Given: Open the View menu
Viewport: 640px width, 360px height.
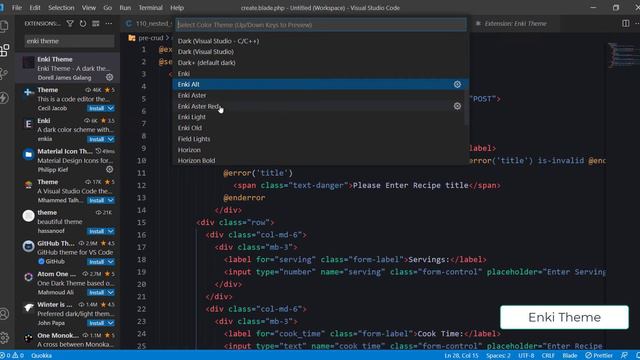Looking at the screenshot, I should 89,8.
